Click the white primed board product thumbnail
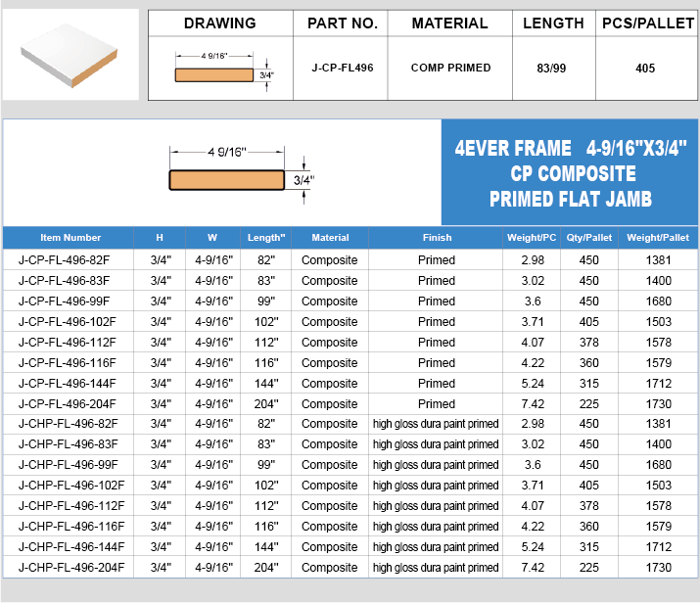 (70, 56)
